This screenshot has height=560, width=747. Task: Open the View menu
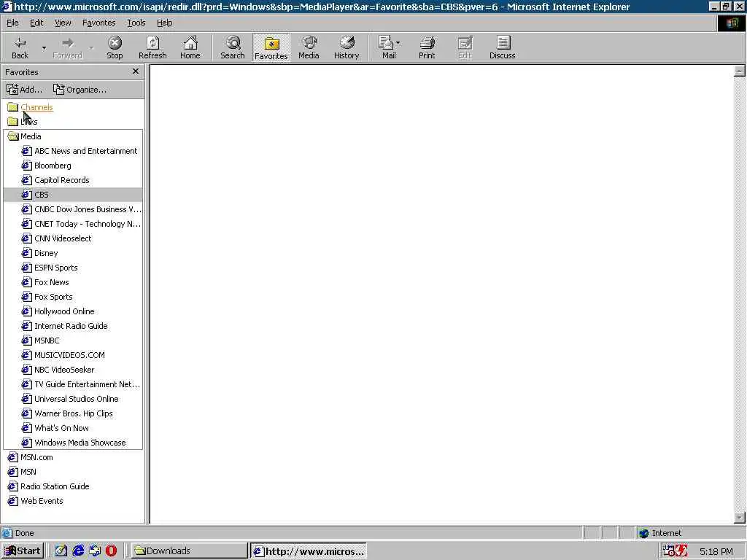(63, 23)
